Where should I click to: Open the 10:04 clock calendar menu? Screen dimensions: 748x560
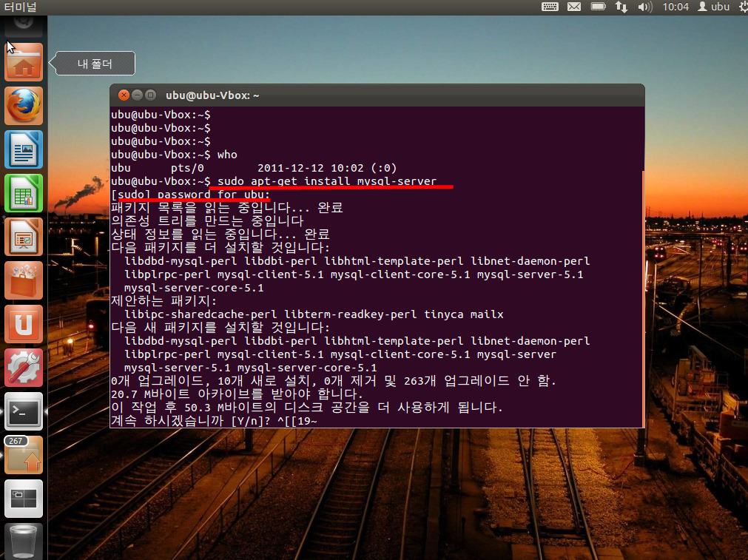click(675, 7)
